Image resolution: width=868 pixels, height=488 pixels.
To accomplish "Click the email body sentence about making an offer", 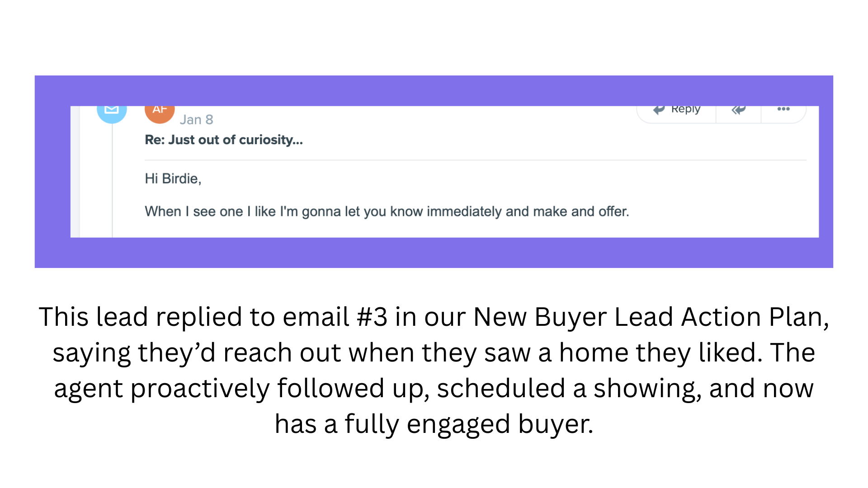I will pyautogui.click(x=387, y=211).
